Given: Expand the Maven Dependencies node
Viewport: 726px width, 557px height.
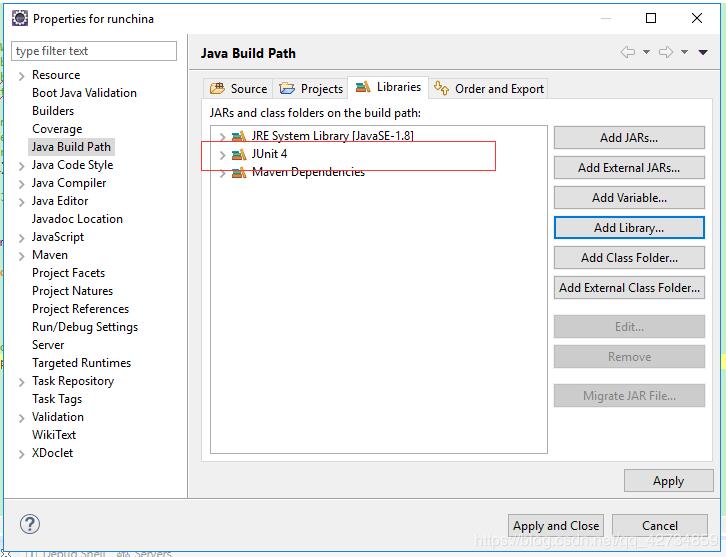Looking at the screenshot, I should point(223,173).
